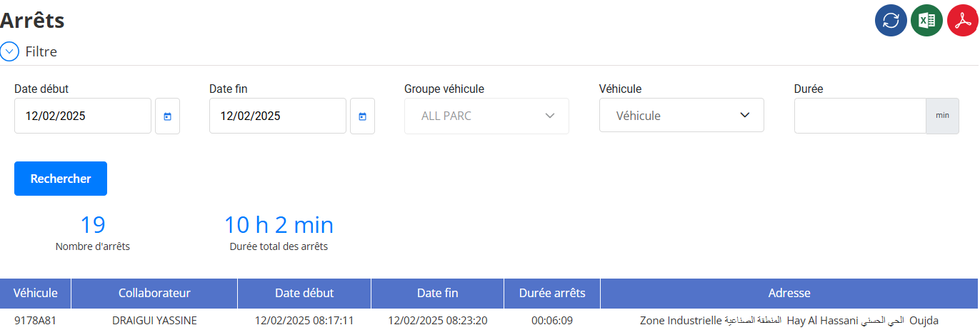Viewport: 980px width, 330px height.
Task: Sort by the Collaborateur column header
Action: coord(154,293)
